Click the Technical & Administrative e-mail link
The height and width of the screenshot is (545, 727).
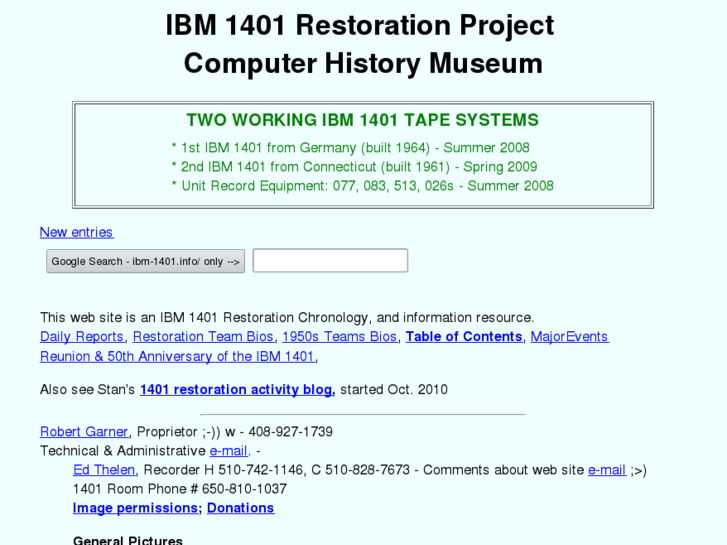tap(228, 451)
